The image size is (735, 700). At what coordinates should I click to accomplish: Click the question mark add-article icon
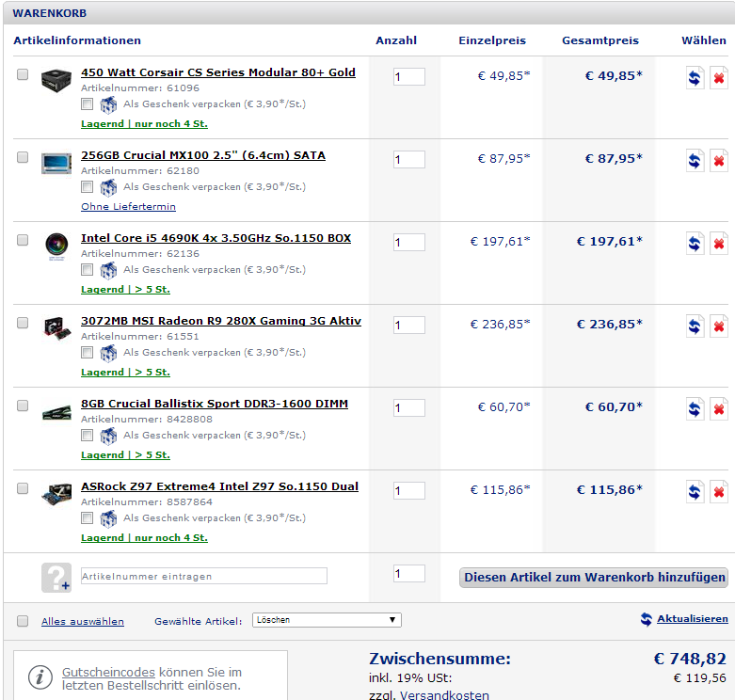pyautogui.click(x=56, y=578)
